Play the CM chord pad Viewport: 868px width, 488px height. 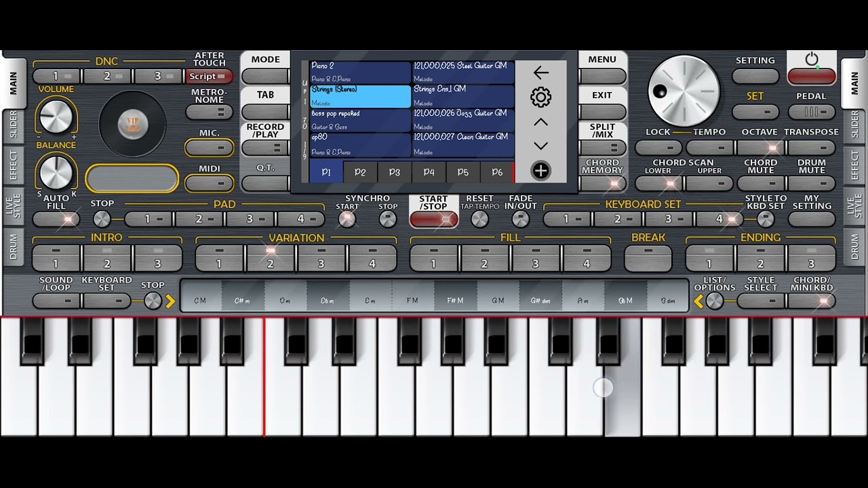pyautogui.click(x=200, y=300)
